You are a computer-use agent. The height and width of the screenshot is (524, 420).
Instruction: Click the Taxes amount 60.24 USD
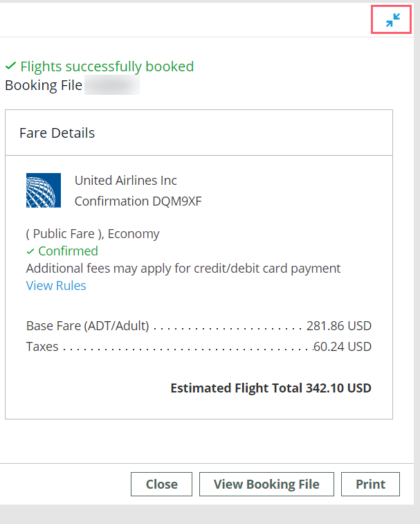pyautogui.click(x=343, y=347)
